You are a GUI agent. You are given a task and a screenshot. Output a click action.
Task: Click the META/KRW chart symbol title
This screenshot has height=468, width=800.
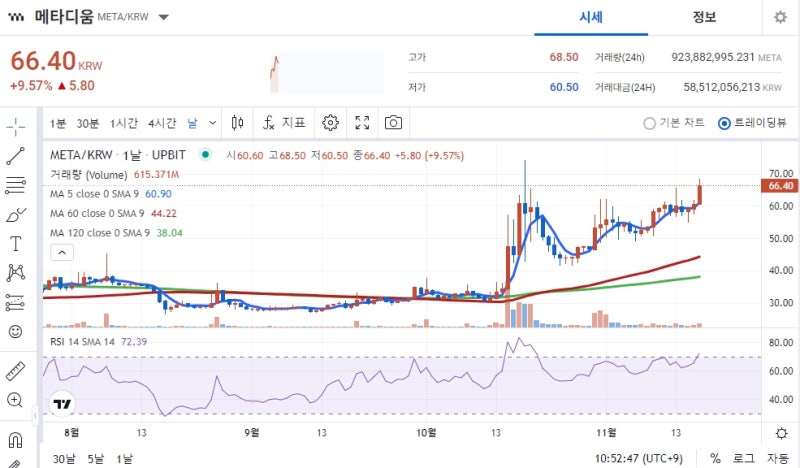(x=118, y=155)
